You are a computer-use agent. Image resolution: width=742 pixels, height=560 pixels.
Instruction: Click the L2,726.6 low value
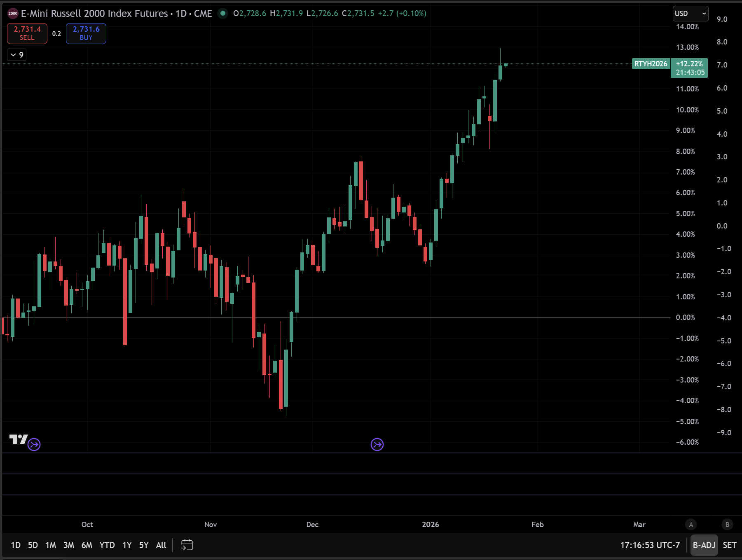click(322, 14)
